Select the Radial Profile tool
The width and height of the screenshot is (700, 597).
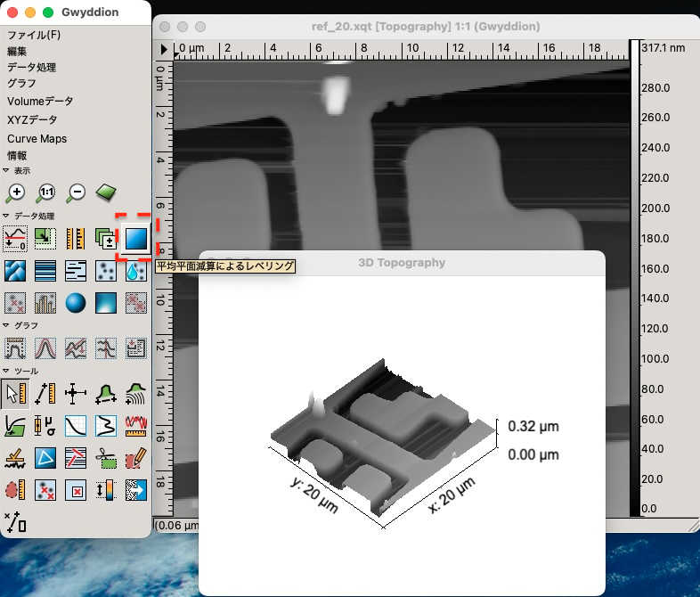[136, 394]
